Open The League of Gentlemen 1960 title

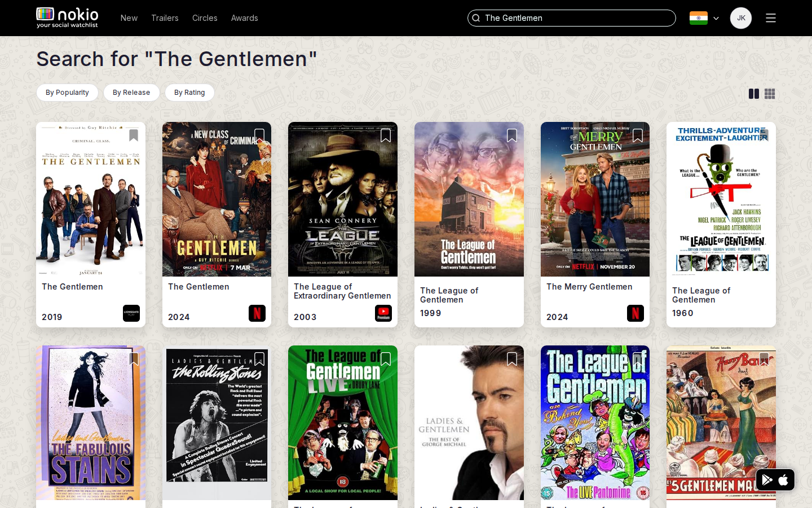(x=701, y=295)
